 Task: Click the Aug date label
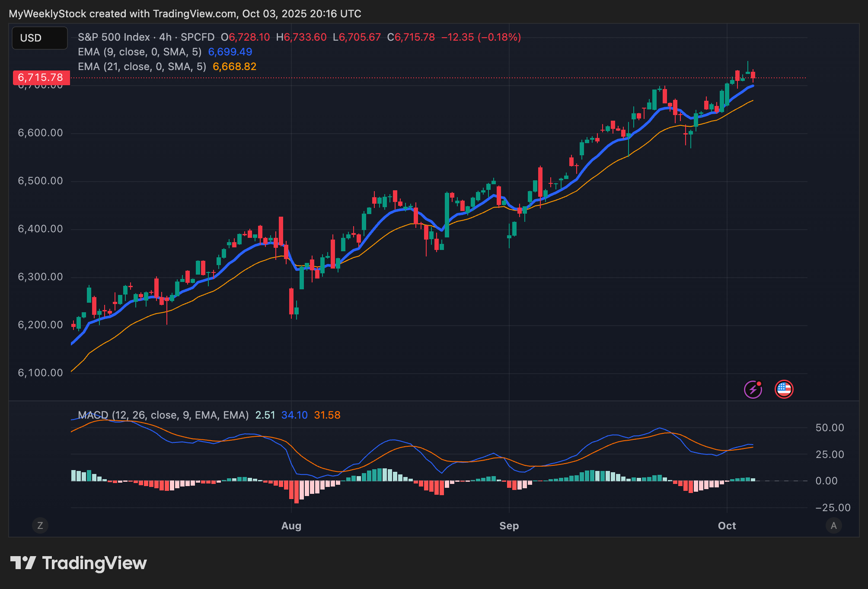click(291, 526)
